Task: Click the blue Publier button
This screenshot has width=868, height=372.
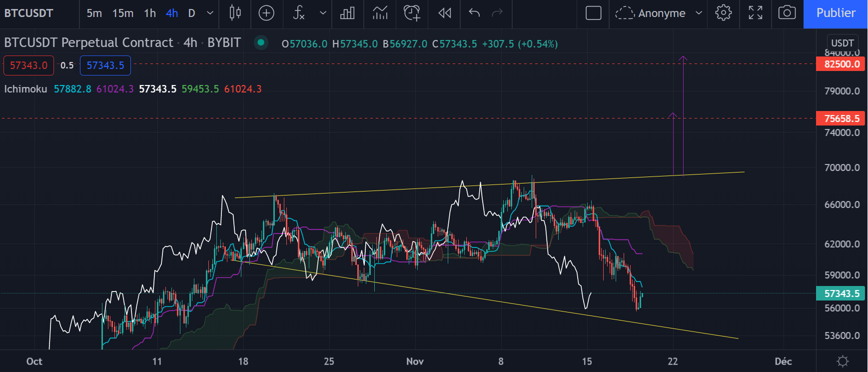Action: pos(836,13)
